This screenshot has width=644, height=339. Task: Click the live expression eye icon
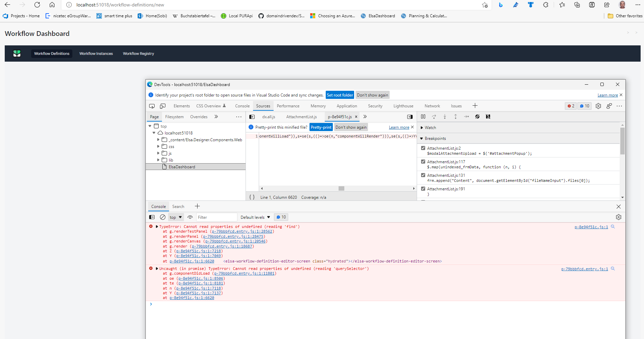190,217
